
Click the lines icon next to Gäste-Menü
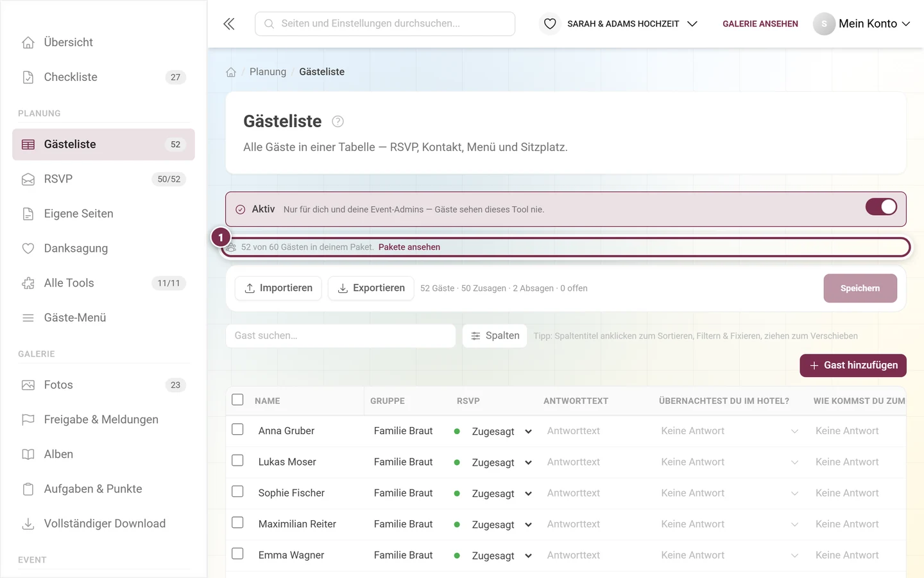[28, 318]
